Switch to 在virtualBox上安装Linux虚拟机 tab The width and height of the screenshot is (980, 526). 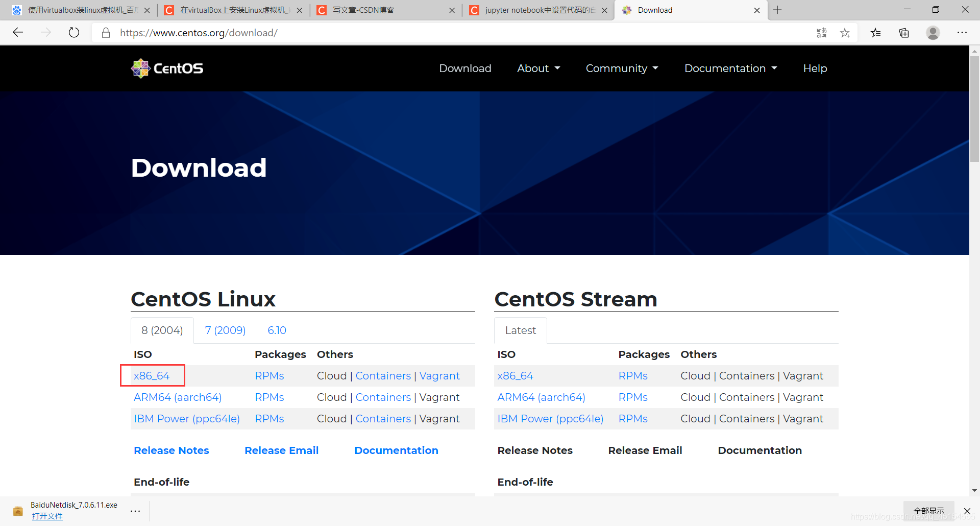[232, 10]
